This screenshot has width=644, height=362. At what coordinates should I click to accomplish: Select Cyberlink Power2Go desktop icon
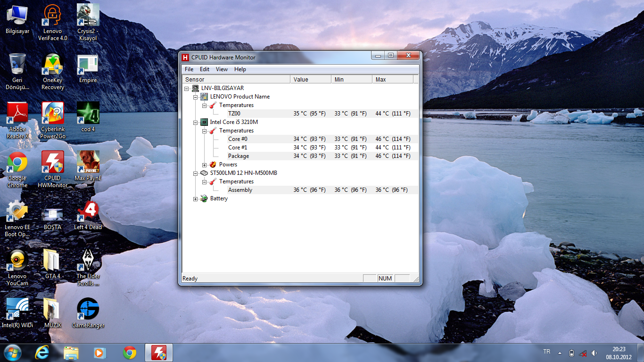click(x=52, y=121)
